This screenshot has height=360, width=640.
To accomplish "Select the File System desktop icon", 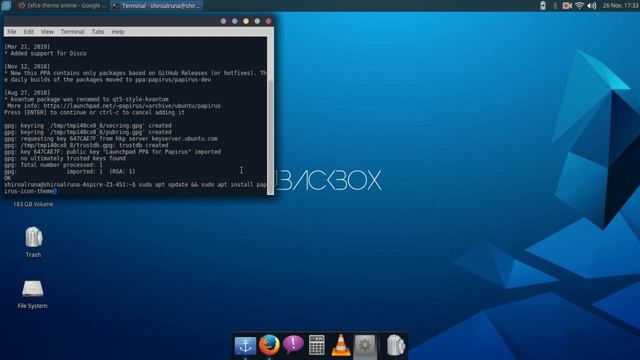I will (x=33, y=294).
